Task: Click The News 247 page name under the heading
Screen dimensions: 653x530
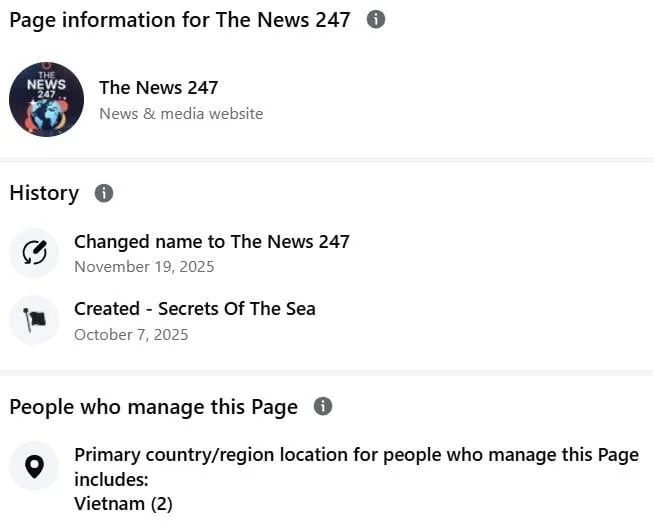Action: click(158, 88)
